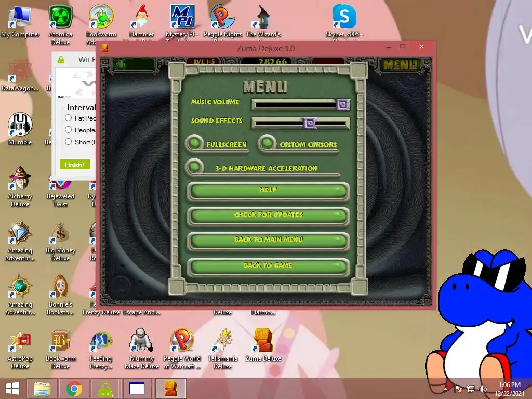The width and height of the screenshot is (532, 399).
Task: Click the Zuma Deluxe 1.0 title bar icon
Action: click(105, 48)
